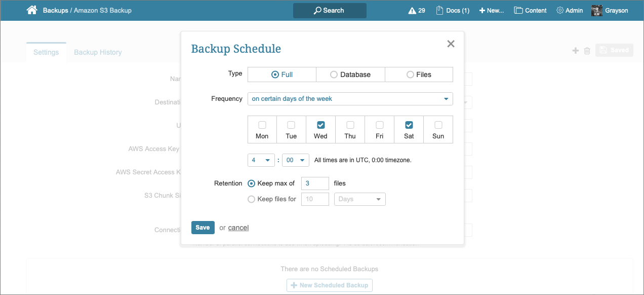Check the Mon checkbox
644x295 pixels.
pos(262,125)
